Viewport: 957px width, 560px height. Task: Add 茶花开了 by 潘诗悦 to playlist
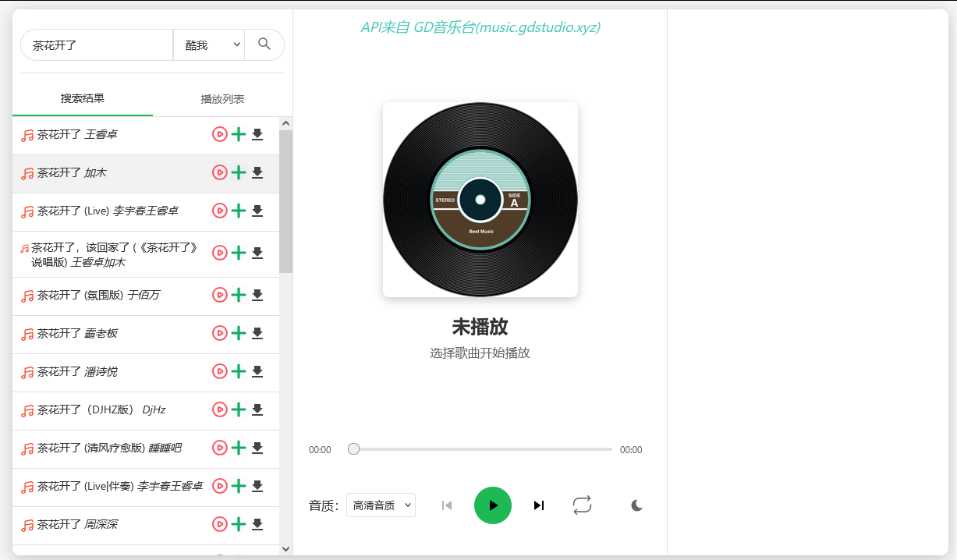tap(239, 371)
